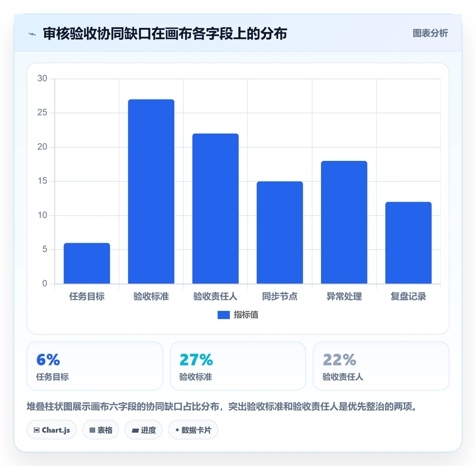Open the 27% 验收标准 data card
The width and height of the screenshot is (476, 466).
tap(238, 366)
